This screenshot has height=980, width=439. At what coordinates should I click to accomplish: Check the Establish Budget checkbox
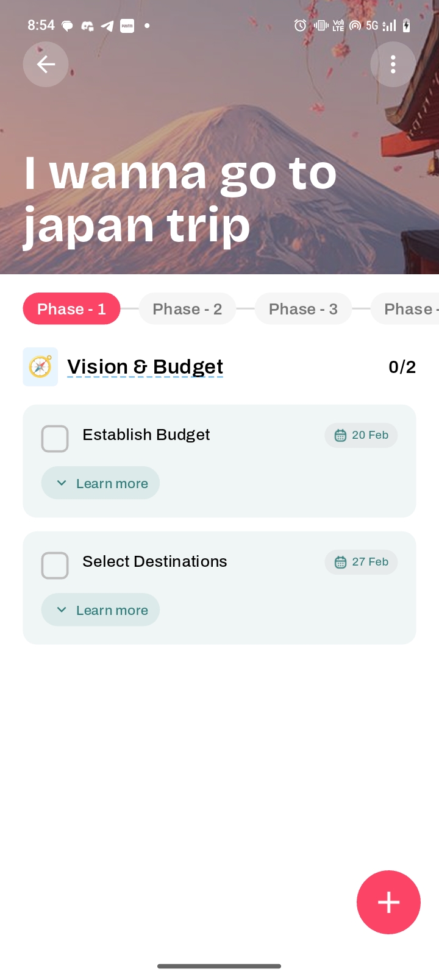click(x=55, y=439)
